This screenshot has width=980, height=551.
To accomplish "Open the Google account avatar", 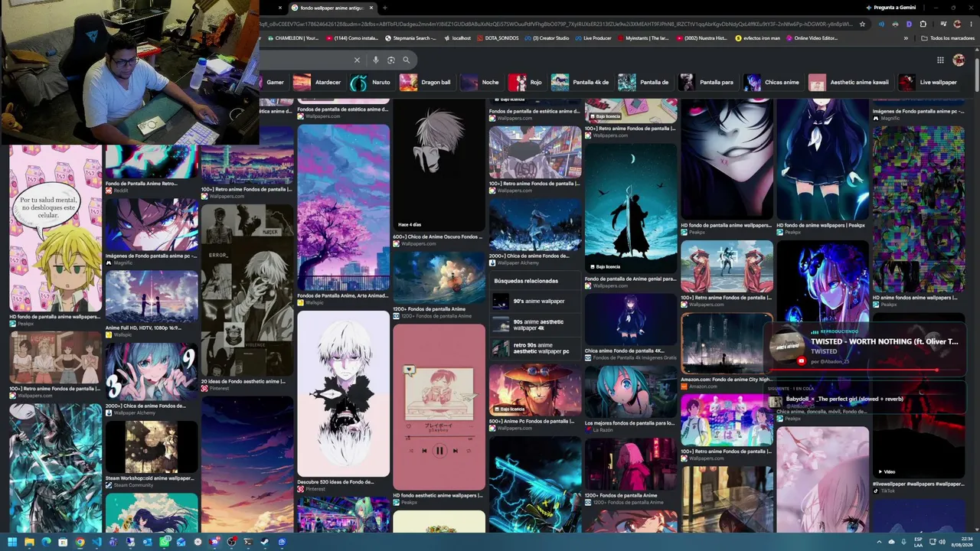I will tap(959, 60).
